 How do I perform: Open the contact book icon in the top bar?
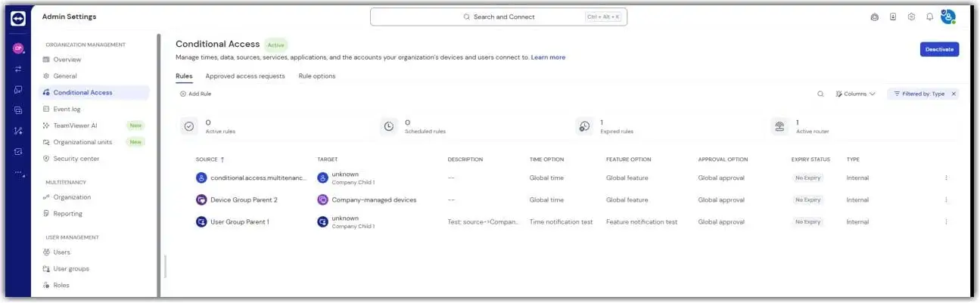coord(893,17)
